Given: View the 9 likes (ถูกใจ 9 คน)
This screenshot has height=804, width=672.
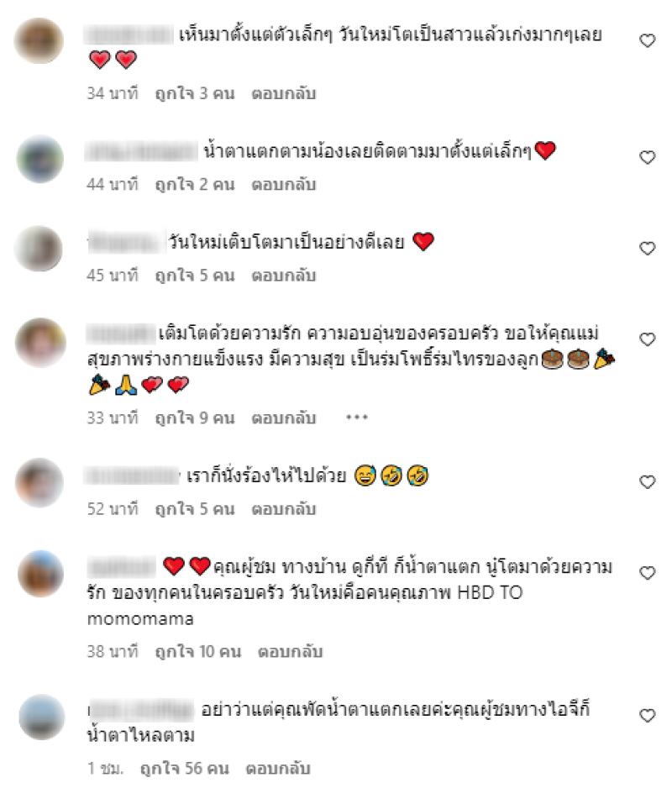Looking at the screenshot, I should click(x=195, y=418).
